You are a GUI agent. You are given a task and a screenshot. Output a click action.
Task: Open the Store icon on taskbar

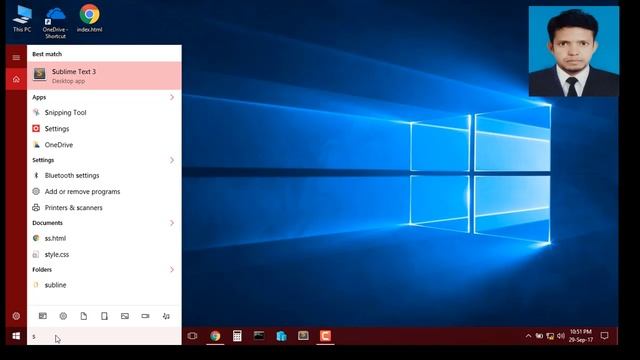[x=281, y=336]
